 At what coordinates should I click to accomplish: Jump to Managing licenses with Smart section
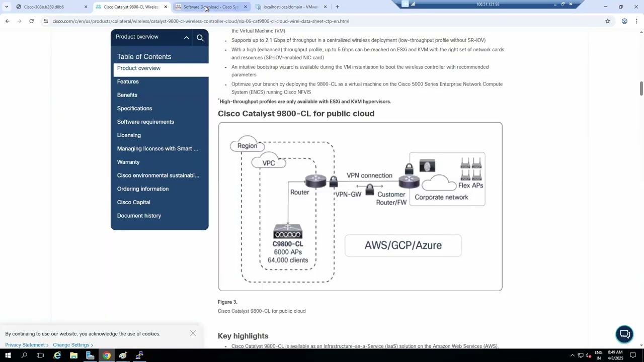pyautogui.click(x=157, y=149)
